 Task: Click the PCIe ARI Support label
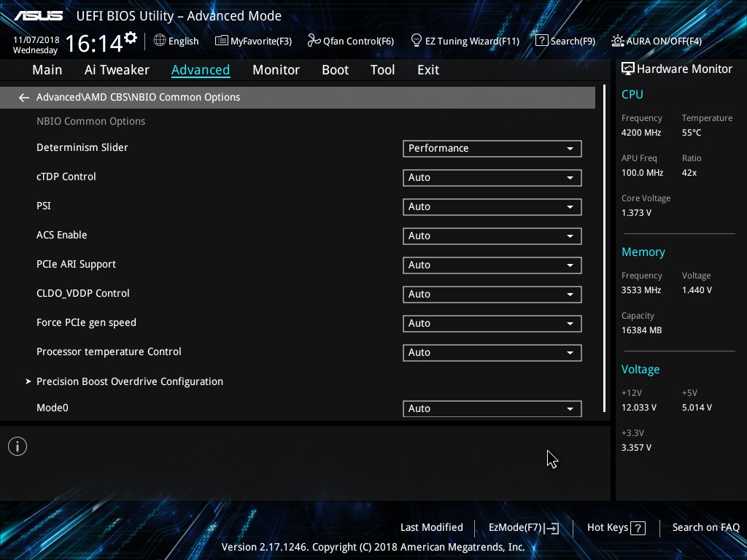76,264
